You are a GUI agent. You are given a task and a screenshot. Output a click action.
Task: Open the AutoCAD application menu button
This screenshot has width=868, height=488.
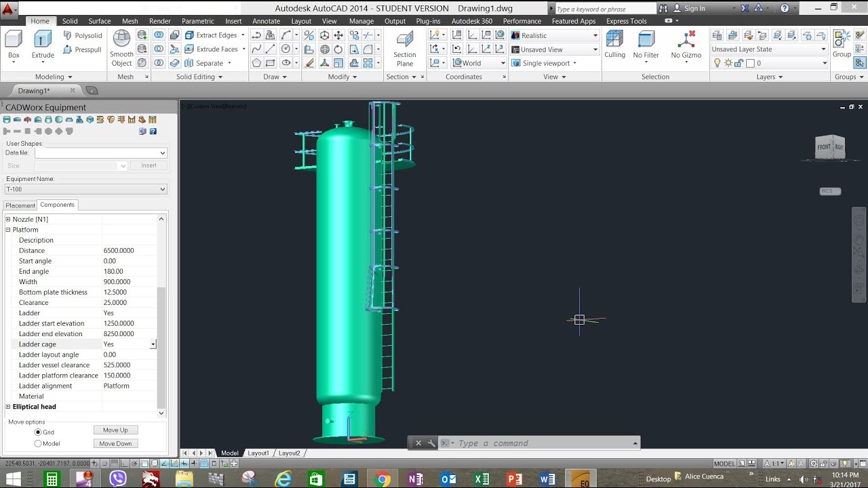point(9,10)
